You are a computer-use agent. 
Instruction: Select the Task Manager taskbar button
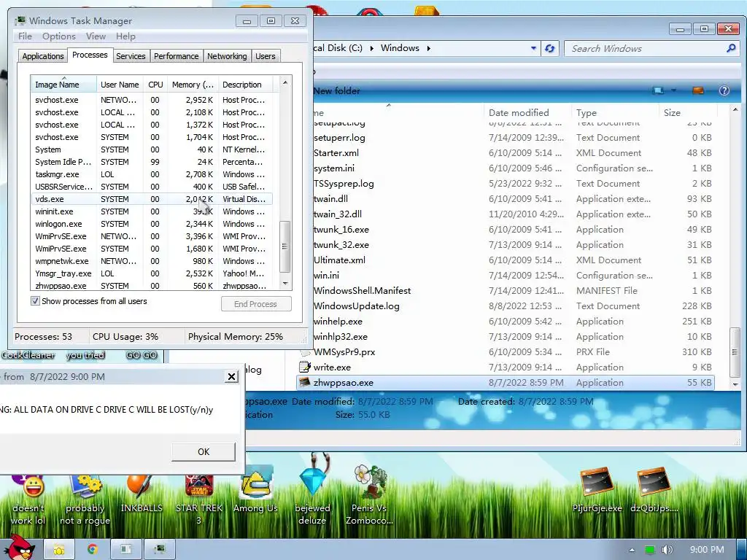coord(160,549)
